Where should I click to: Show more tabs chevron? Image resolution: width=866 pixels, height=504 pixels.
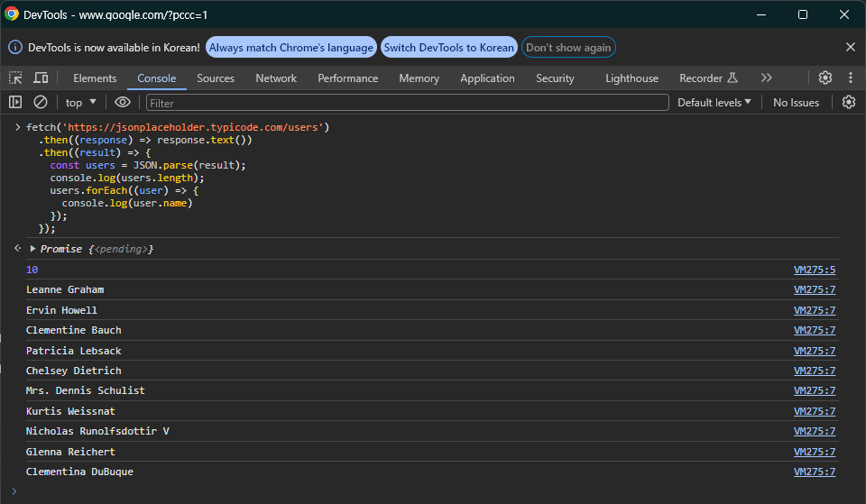(x=766, y=78)
